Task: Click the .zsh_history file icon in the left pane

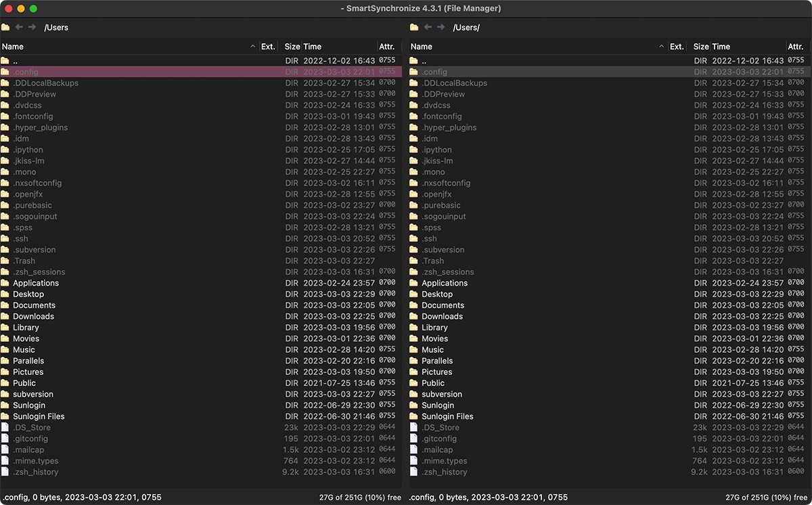Action: (5, 472)
